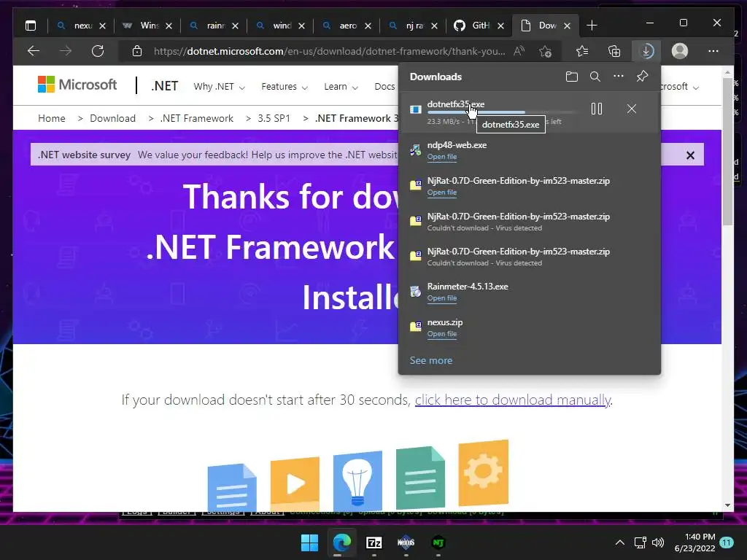The width and height of the screenshot is (747, 560).
Task: Pin the Downloads panel
Action: click(x=642, y=76)
